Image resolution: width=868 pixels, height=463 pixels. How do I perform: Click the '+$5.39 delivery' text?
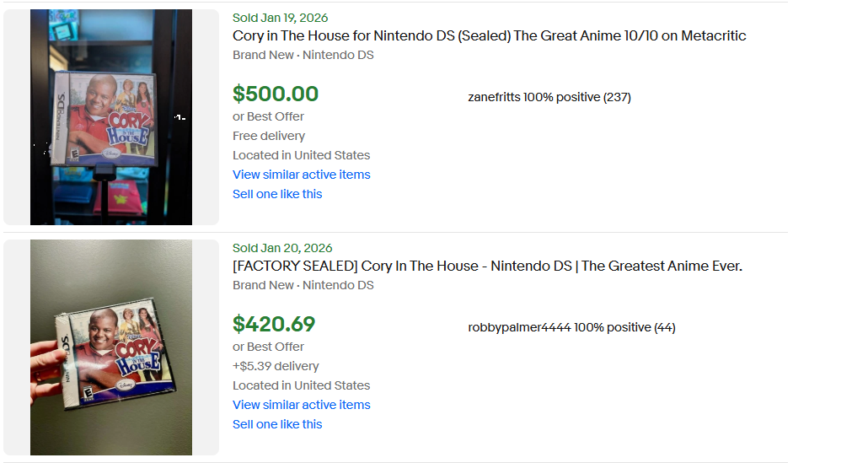[x=276, y=366]
